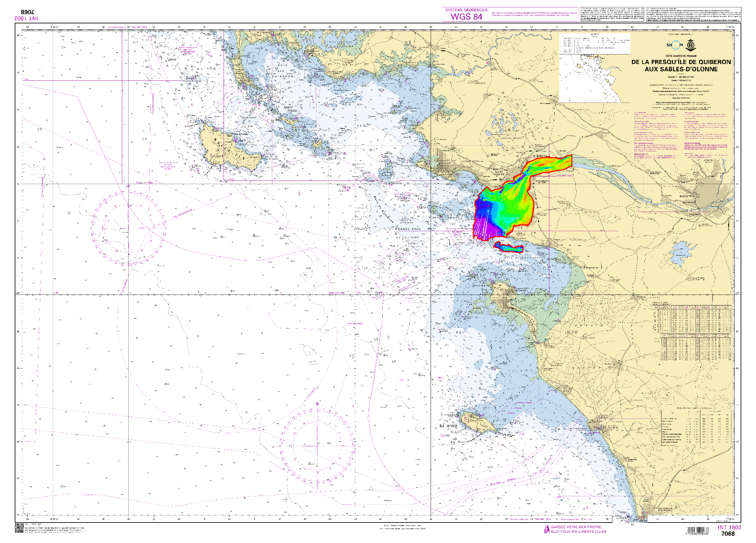The height and width of the screenshot is (543, 756).
Task: Click the 'KEEP YOUR WATERWAYS CLEAN' text
Action: point(578,532)
